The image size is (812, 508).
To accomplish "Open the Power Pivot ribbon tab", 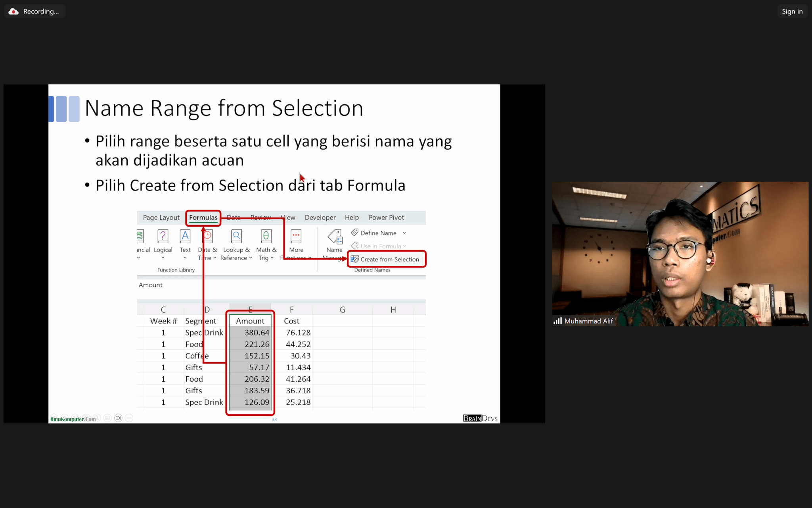I will point(386,217).
